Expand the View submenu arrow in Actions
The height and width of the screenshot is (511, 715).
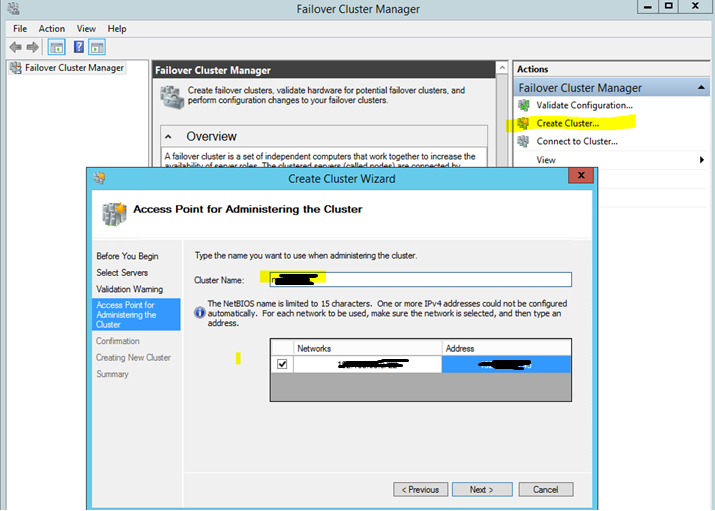coord(702,160)
